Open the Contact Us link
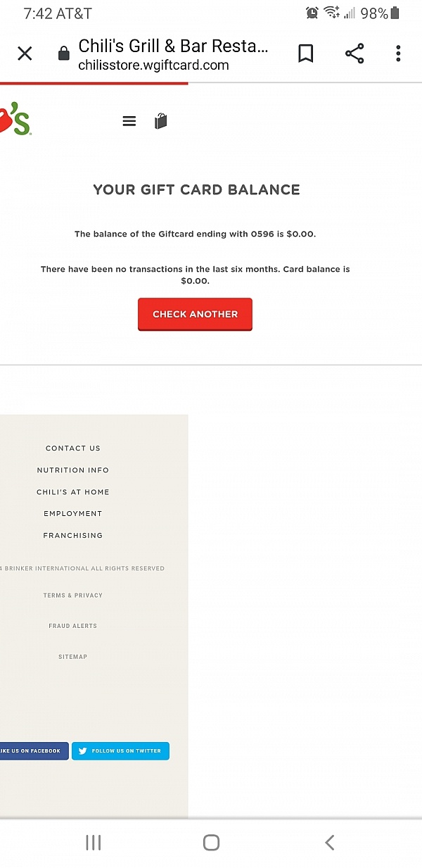The height and width of the screenshot is (868, 422). [73, 448]
